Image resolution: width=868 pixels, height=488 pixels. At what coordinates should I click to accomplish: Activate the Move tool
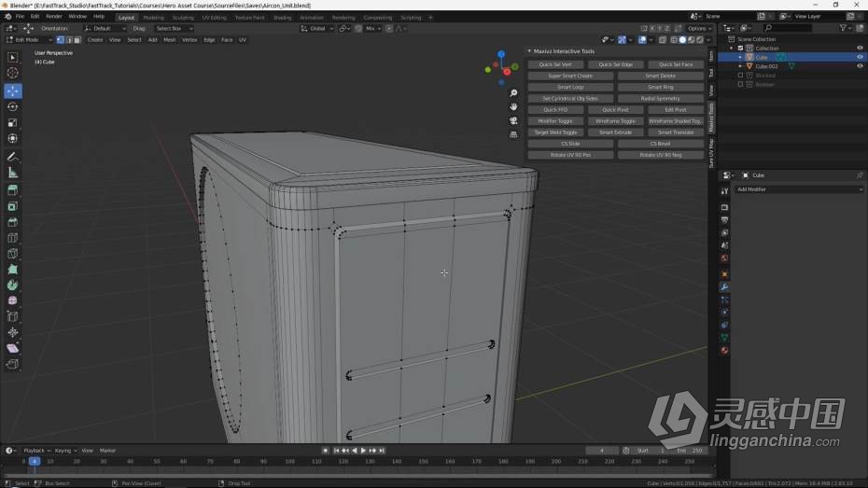pyautogui.click(x=13, y=91)
